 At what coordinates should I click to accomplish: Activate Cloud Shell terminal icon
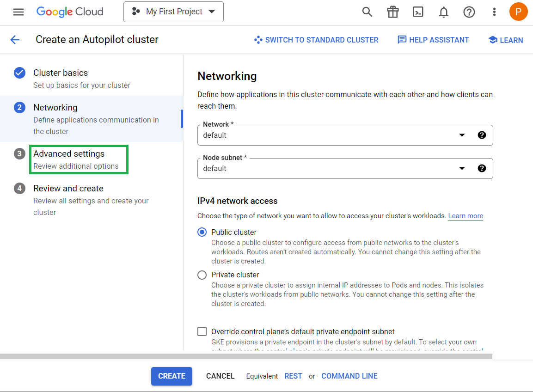tap(418, 12)
